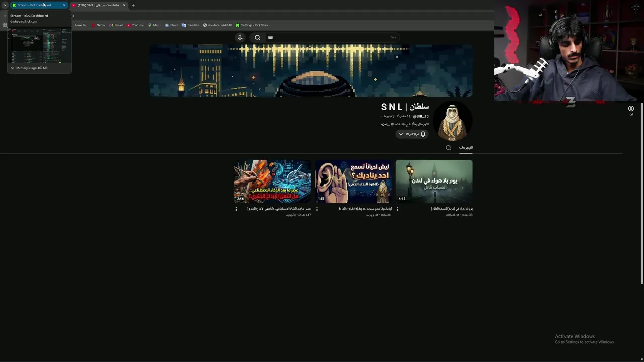Click the notification bell on subscribed button
Screen dimensions: 644x362
pyautogui.click(x=423, y=134)
